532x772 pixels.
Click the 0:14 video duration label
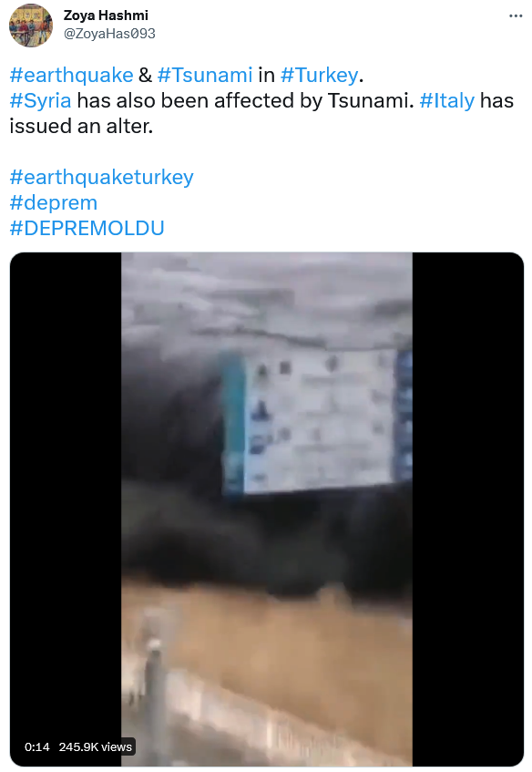37,746
